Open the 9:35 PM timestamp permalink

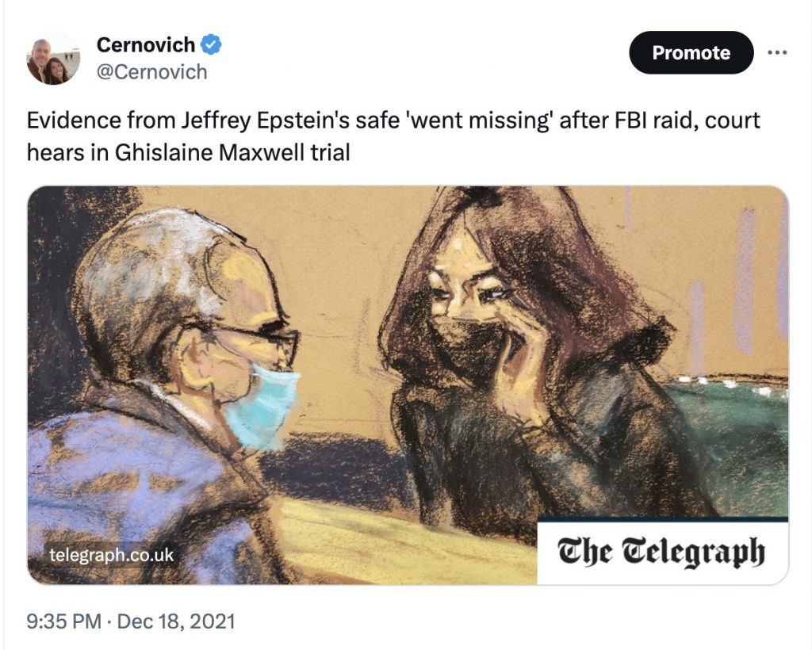pos(63,621)
